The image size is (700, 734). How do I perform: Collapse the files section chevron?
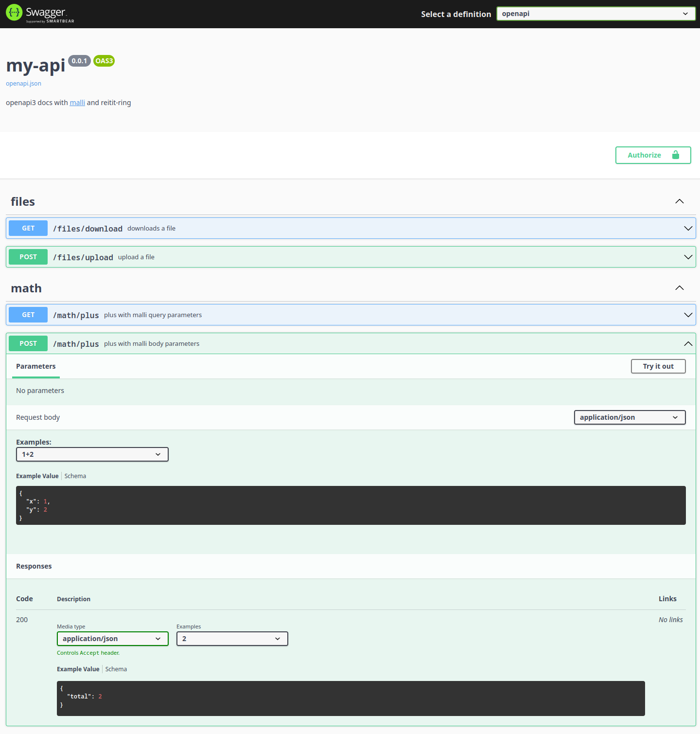tap(679, 201)
